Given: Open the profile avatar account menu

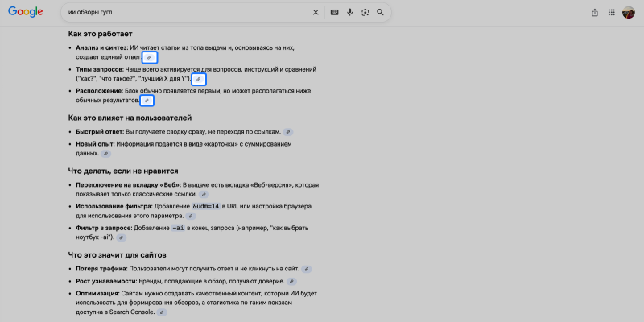Looking at the screenshot, I should 629,13.
